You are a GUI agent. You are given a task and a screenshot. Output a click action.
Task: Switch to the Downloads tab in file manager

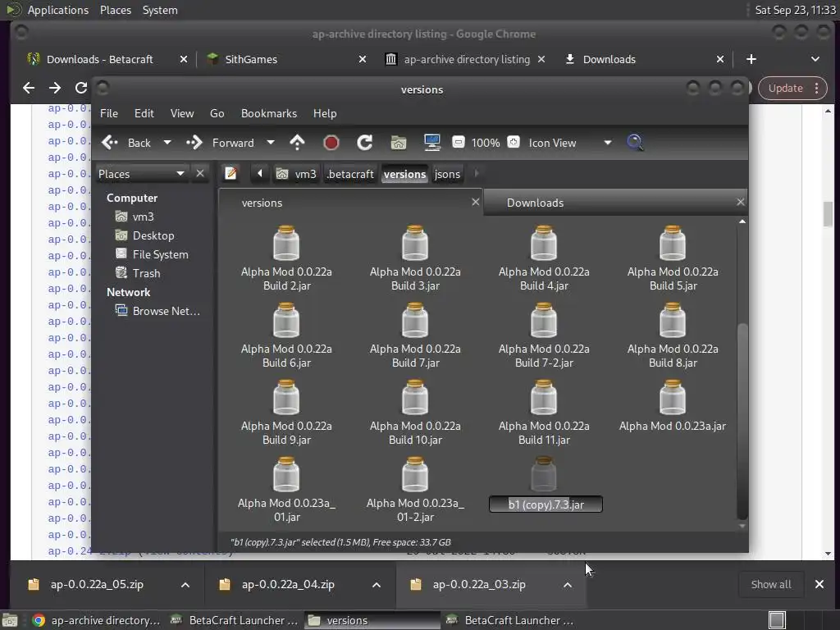point(535,203)
